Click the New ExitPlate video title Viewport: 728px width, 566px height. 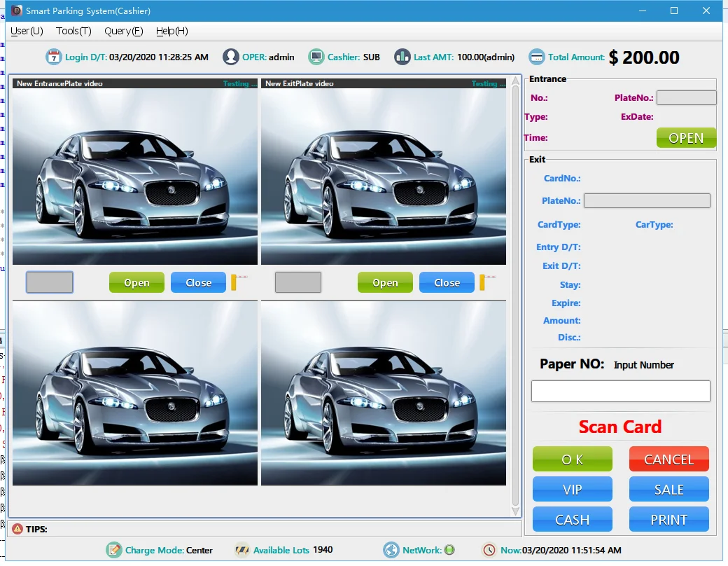tap(299, 83)
